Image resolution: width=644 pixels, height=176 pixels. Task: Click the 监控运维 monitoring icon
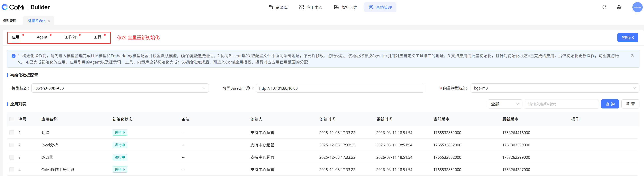(x=336, y=7)
